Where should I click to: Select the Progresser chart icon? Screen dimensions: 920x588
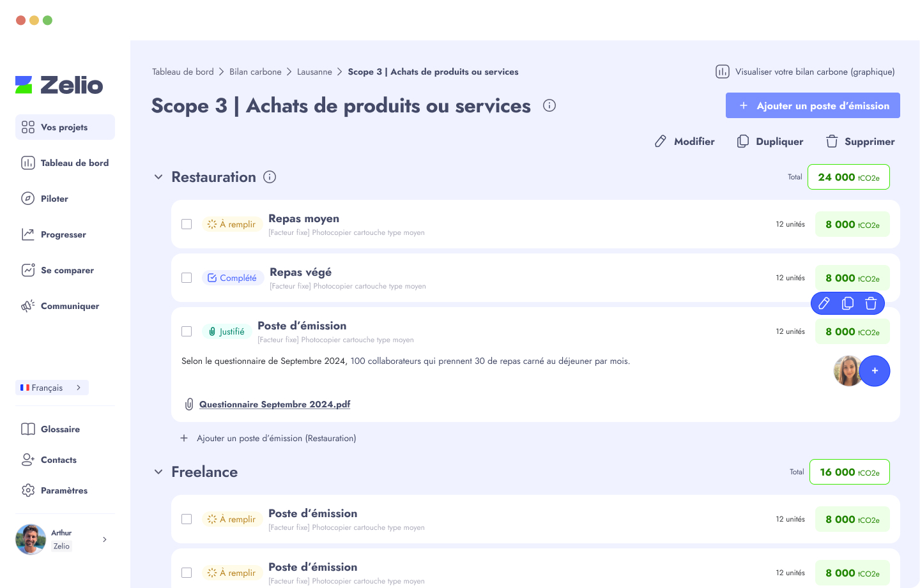[x=28, y=234]
